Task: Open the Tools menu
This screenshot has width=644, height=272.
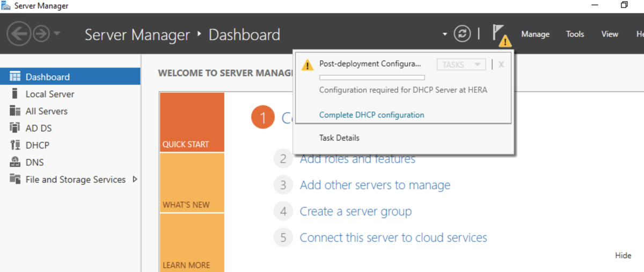Action: [575, 34]
